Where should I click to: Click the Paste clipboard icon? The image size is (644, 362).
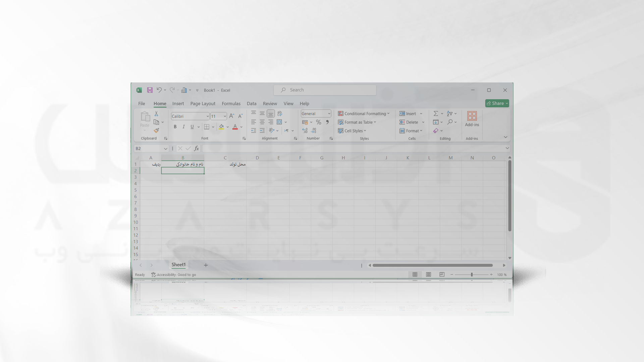(145, 116)
